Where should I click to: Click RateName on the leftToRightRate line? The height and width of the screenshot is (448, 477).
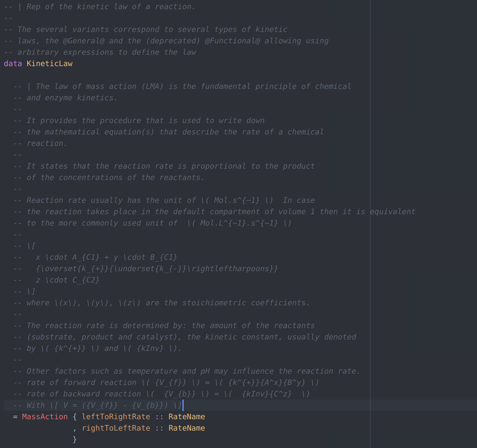pos(187,417)
